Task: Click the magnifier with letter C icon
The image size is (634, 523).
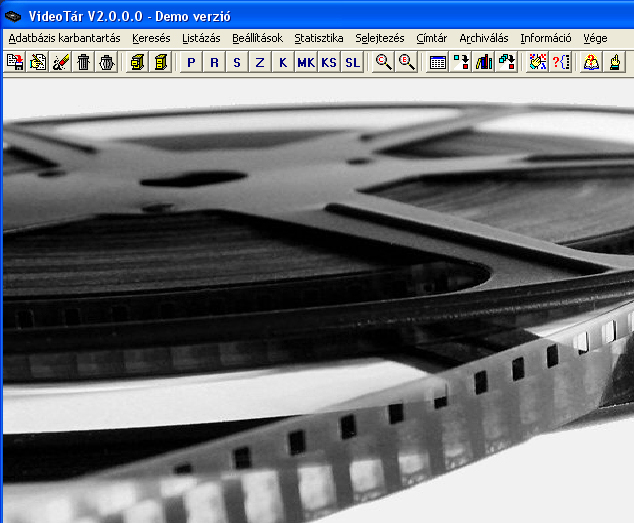Action: 383,62
